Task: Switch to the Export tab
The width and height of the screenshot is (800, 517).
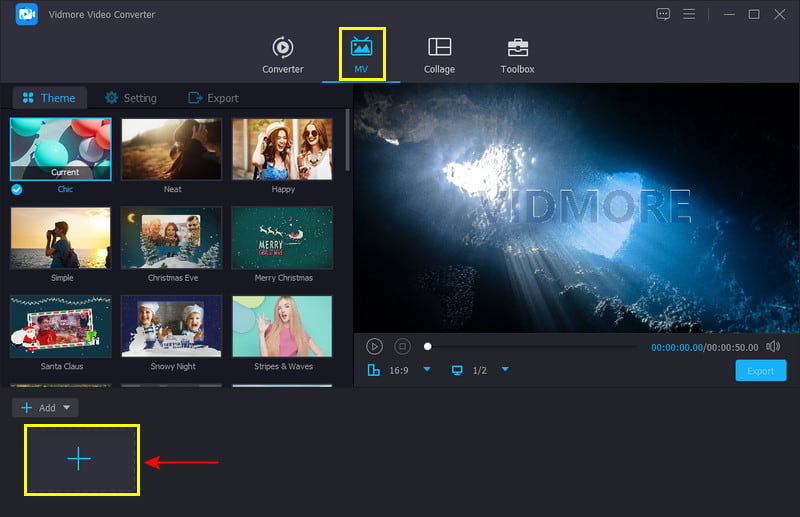Action: pyautogui.click(x=213, y=98)
